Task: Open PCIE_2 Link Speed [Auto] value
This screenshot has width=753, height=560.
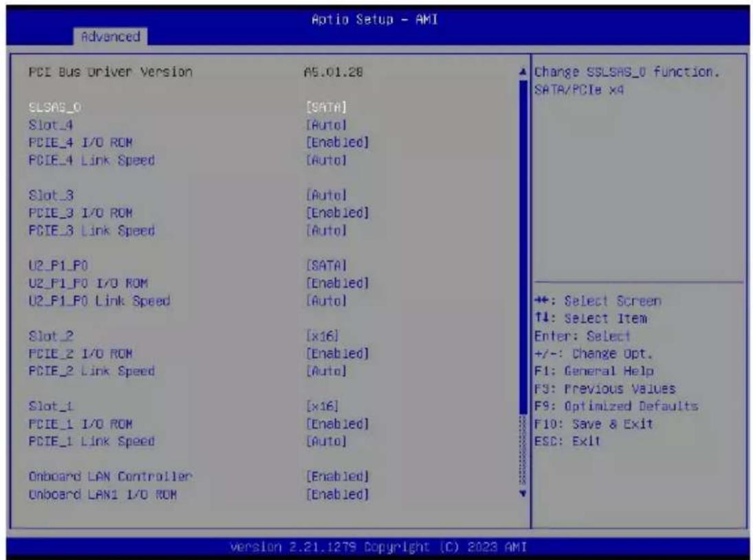Action: [x=327, y=371]
